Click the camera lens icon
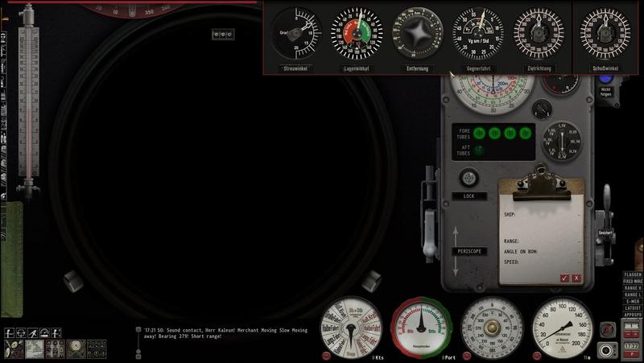Image resolution: width=644 pixels, height=363 pixels. [x=607, y=350]
